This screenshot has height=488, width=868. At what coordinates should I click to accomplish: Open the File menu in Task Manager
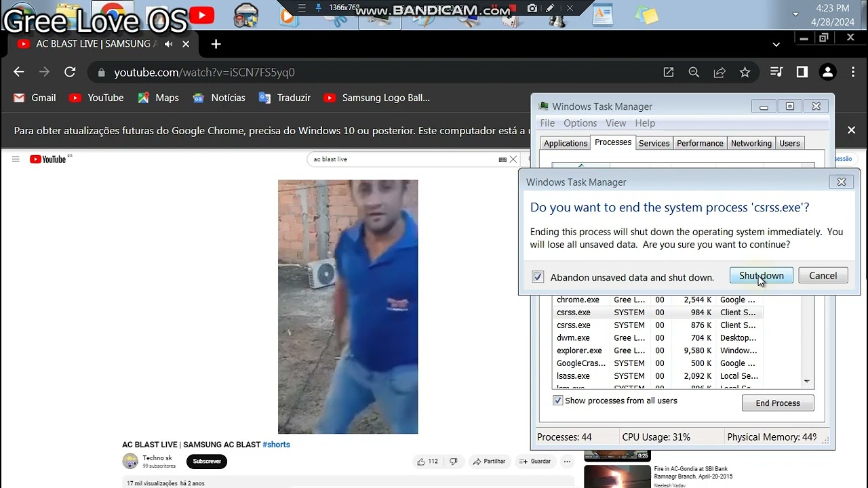547,123
